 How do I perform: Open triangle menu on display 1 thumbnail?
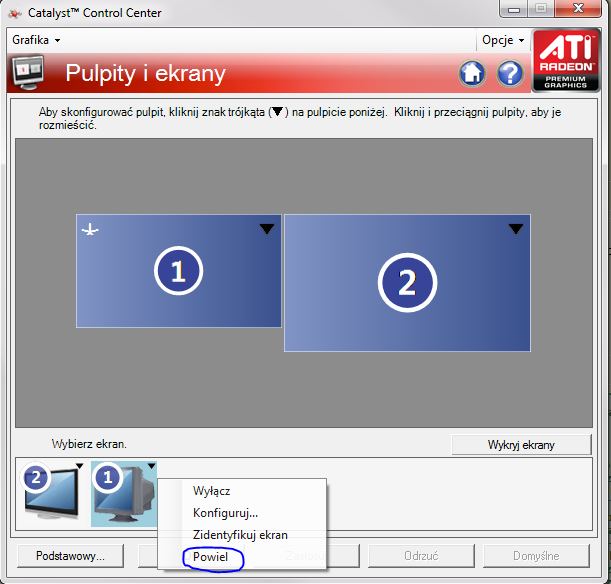point(152,466)
